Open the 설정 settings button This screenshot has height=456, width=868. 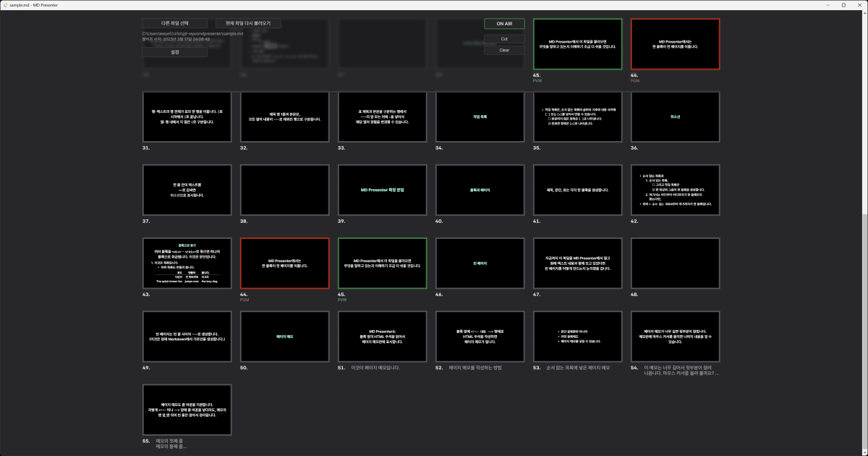[x=174, y=52]
